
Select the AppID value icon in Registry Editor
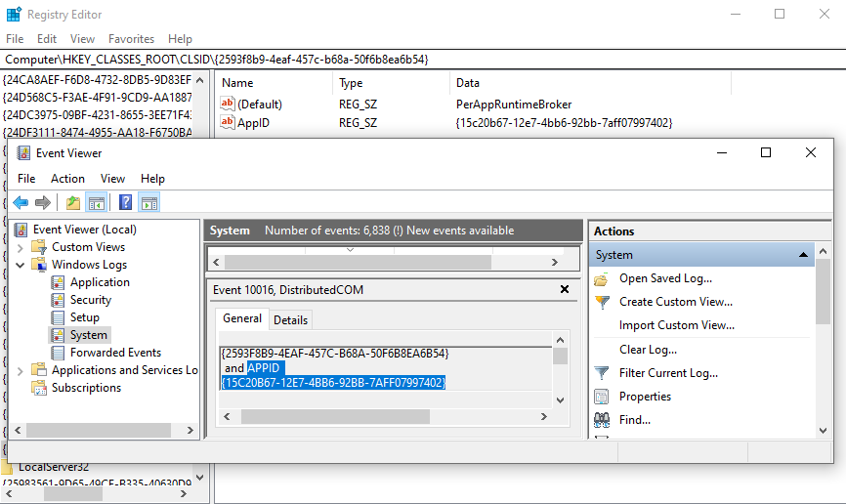(228, 122)
